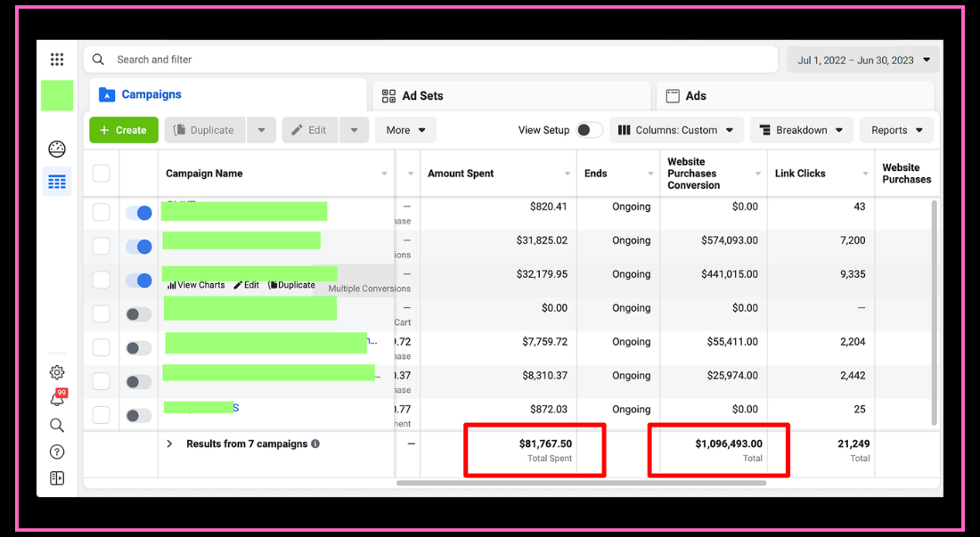Check the select-all campaigns checkbox in header
This screenshot has width=980, height=537.
point(102,174)
